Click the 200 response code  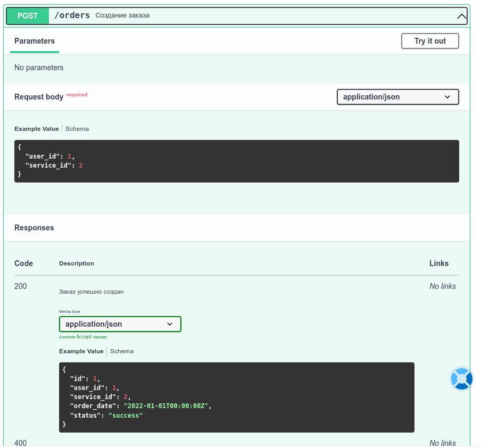(x=20, y=286)
